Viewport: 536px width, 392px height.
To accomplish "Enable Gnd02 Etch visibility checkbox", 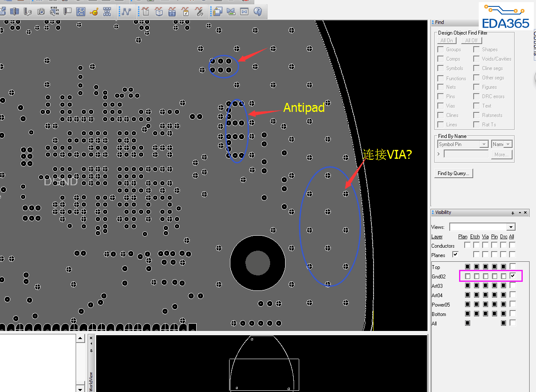I will point(477,276).
